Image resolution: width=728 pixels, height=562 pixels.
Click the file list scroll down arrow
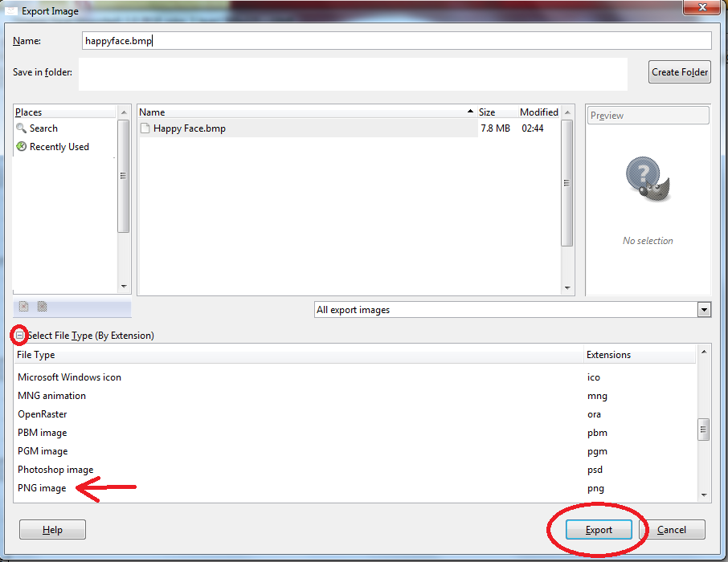pyautogui.click(x=567, y=287)
